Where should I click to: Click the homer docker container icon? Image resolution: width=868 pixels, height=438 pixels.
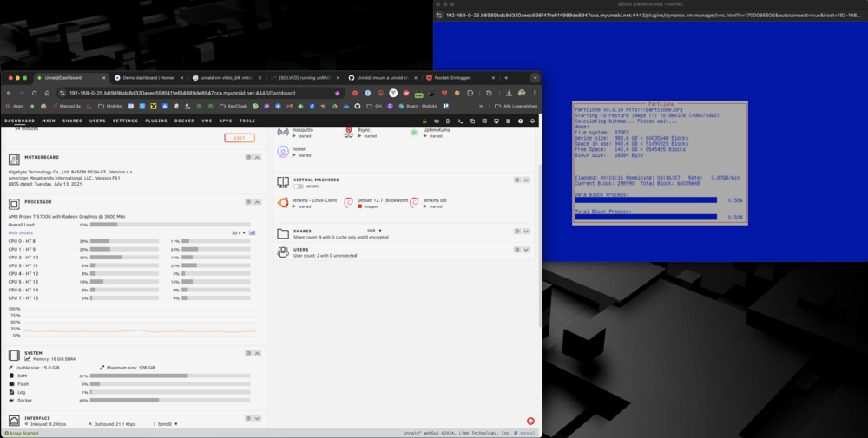[283, 152]
